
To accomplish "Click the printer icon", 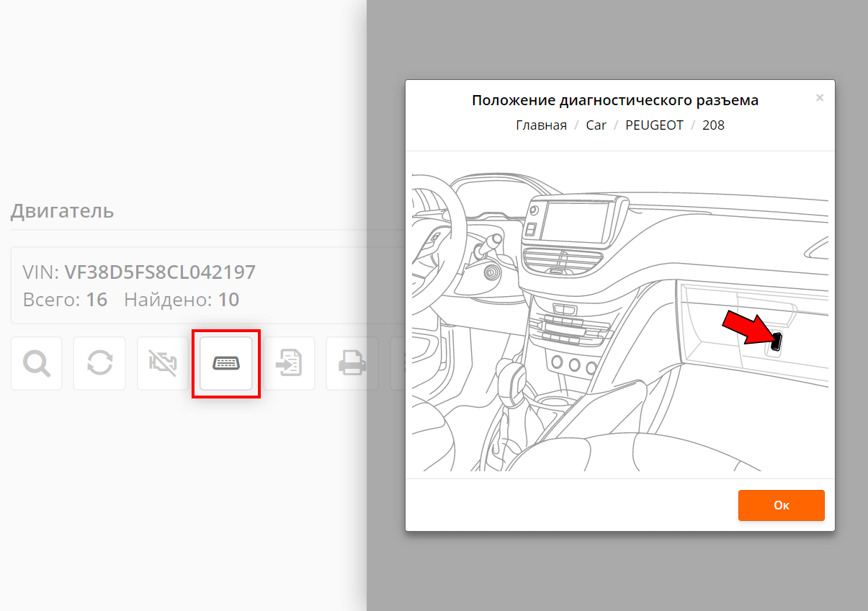I will [x=352, y=364].
